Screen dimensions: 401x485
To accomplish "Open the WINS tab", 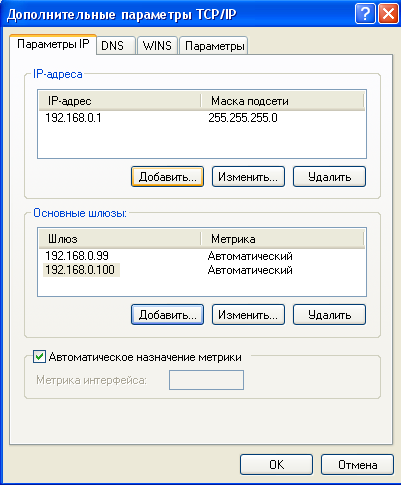I will pyautogui.click(x=157, y=46).
